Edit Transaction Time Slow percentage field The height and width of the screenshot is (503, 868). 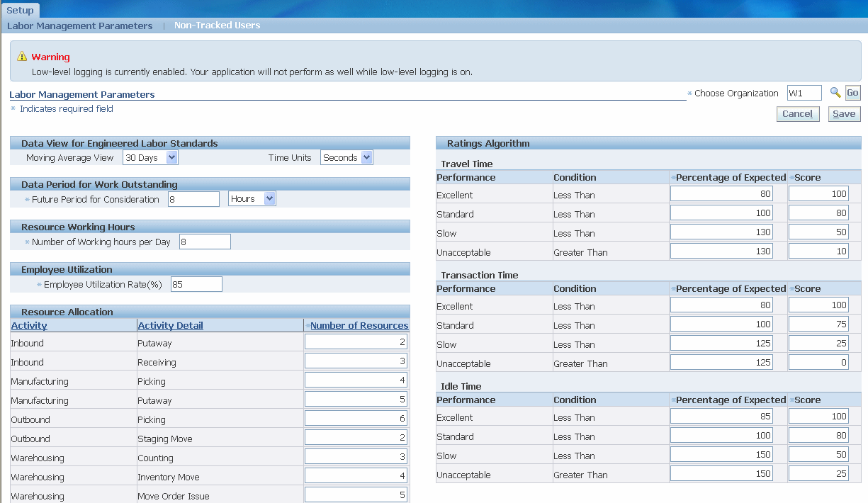[x=721, y=344]
